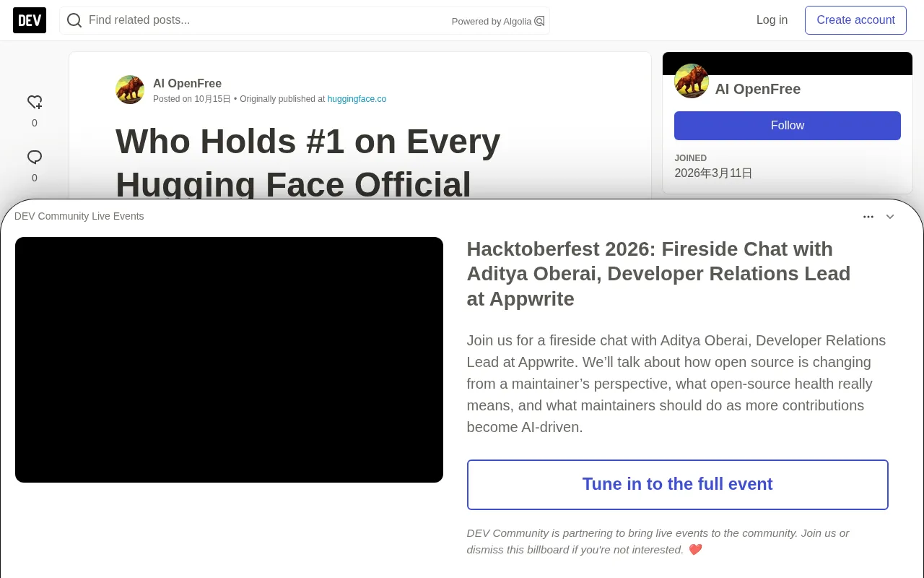924x578 pixels.
Task: Click the fireside chat description paragraph
Action: click(x=676, y=384)
